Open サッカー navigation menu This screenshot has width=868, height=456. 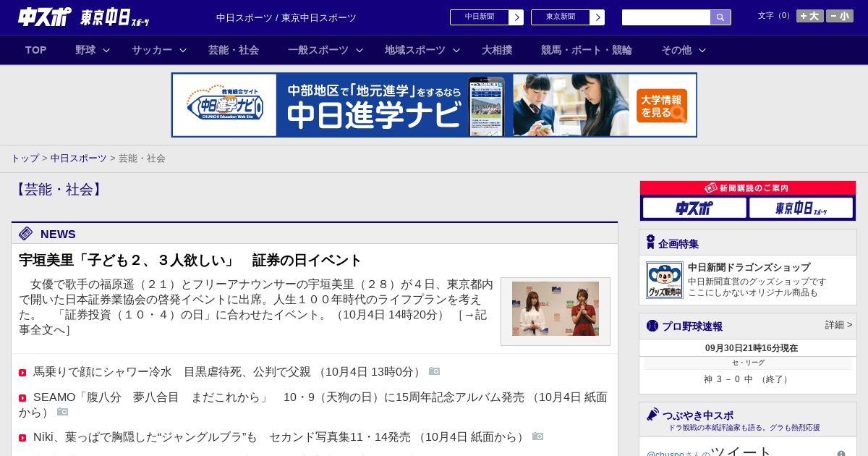click(x=152, y=50)
